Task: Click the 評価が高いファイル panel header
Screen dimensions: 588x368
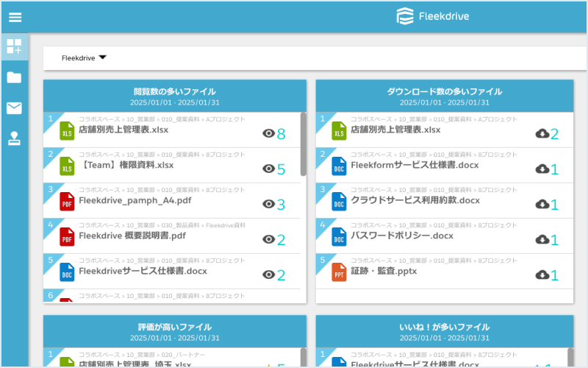Action: pos(175,332)
